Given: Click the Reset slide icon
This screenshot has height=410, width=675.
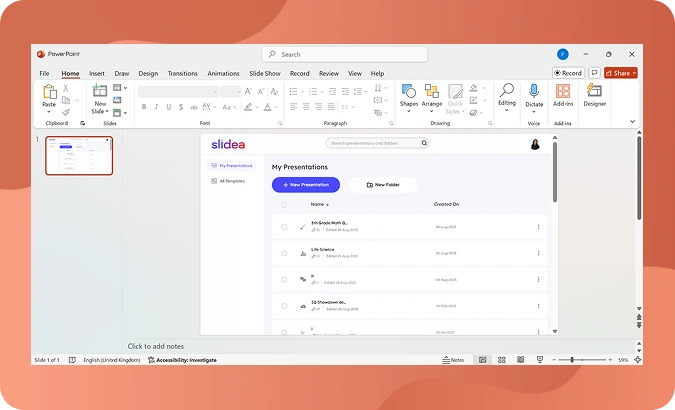Looking at the screenshot, I should click(x=117, y=100).
